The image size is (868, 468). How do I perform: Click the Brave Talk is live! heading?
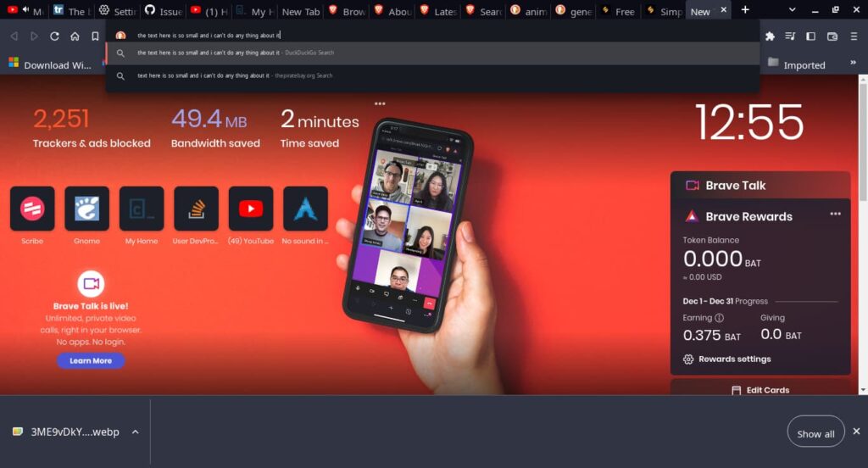(91, 306)
